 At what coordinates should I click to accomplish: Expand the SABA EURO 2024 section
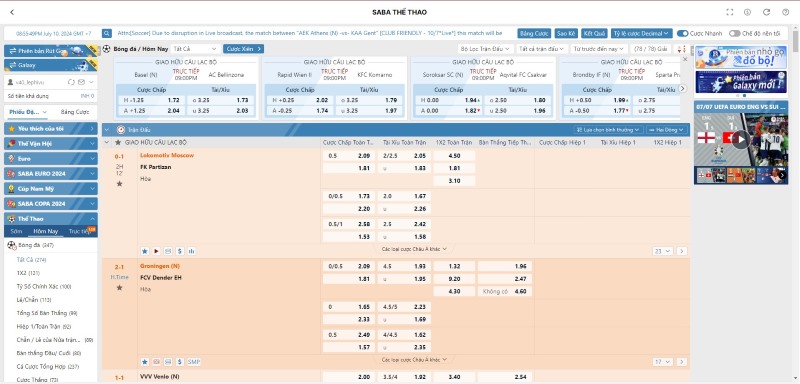[x=51, y=173]
